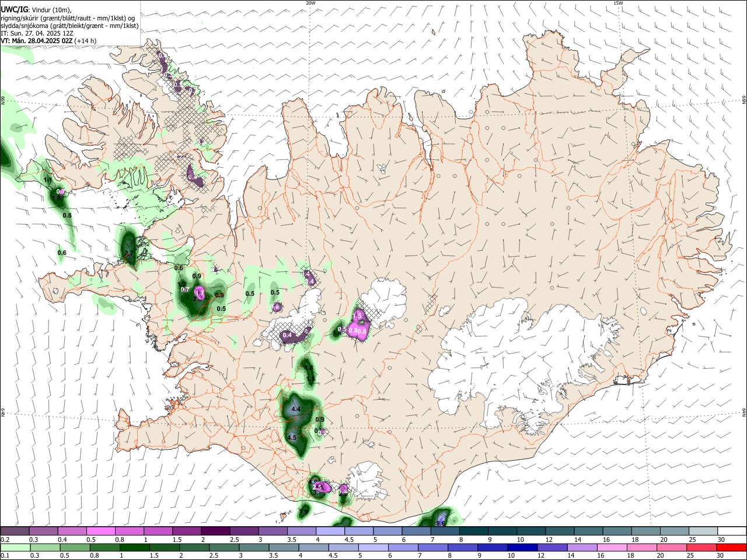The image size is (747, 560).
Task: Pick the light pink 16–18 swatch in bottom legend row
Action: click(613, 547)
